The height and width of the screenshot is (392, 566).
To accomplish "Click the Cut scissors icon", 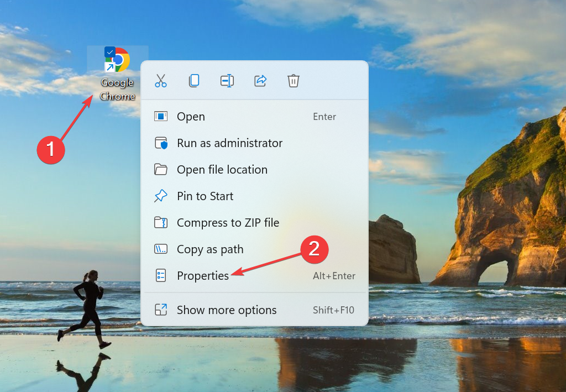I will [161, 81].
